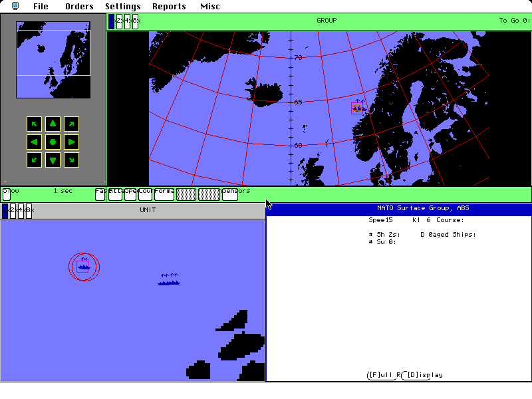Click the Speed order button
532x399 pixels.
tap(130, 194)
